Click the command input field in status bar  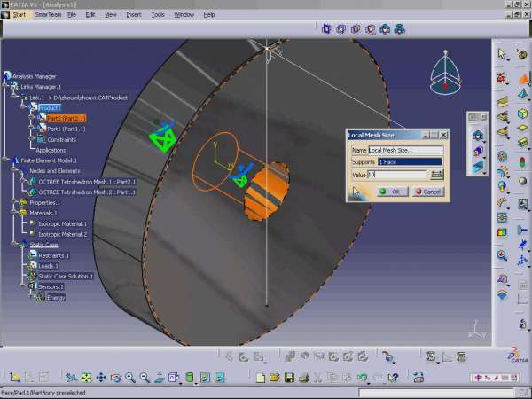pyautogui.click(x=436, y=393)
